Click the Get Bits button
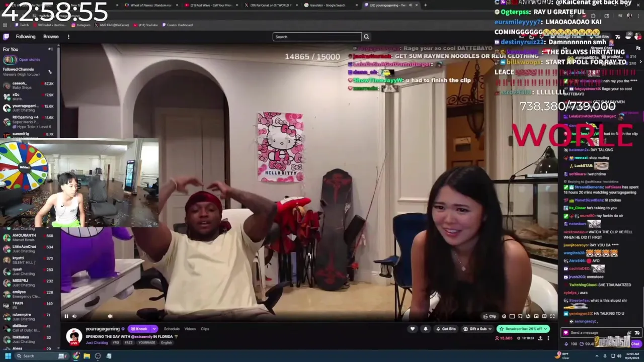Viewport: 644px width, 362px height. pos(446,329)
